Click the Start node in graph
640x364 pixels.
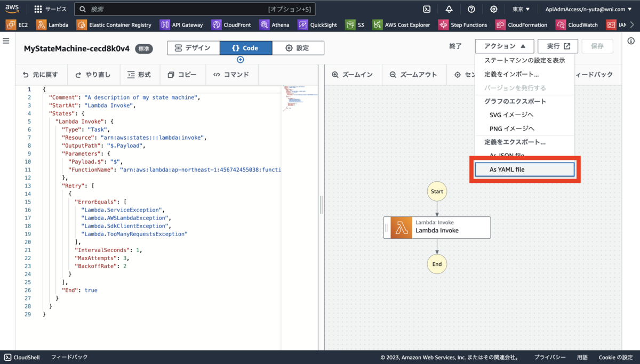(x=437, y=191)
